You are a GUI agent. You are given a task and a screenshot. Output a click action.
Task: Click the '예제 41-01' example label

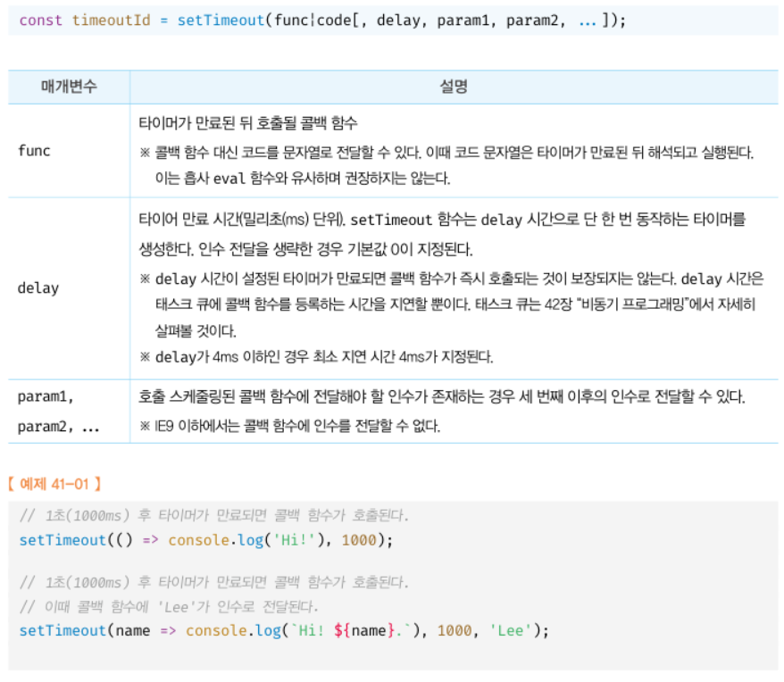[54, 484]
